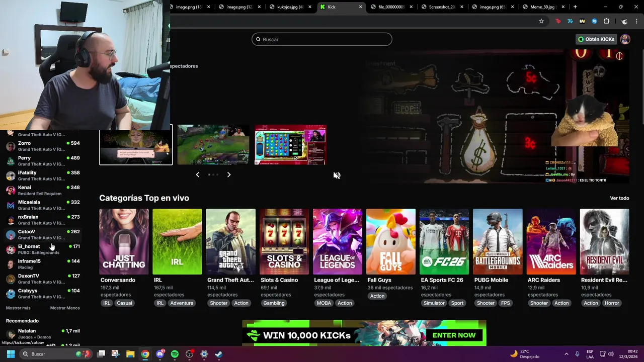Switch to the file_00000000 browser tab
Viewport: 644px width, 362px height.
click(x=392, y=7)
